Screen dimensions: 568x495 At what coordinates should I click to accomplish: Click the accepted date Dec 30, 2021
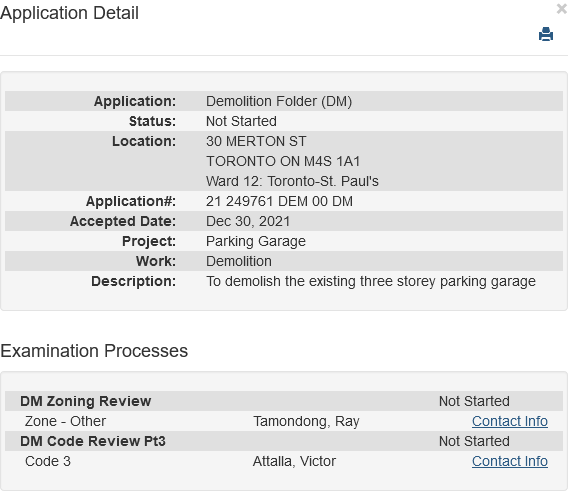pos(248,221)
